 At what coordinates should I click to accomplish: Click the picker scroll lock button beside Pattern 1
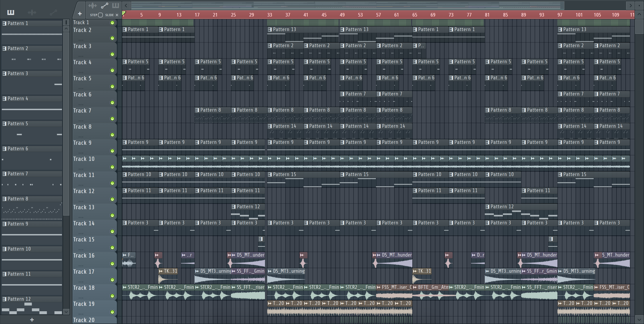point(66,23)
